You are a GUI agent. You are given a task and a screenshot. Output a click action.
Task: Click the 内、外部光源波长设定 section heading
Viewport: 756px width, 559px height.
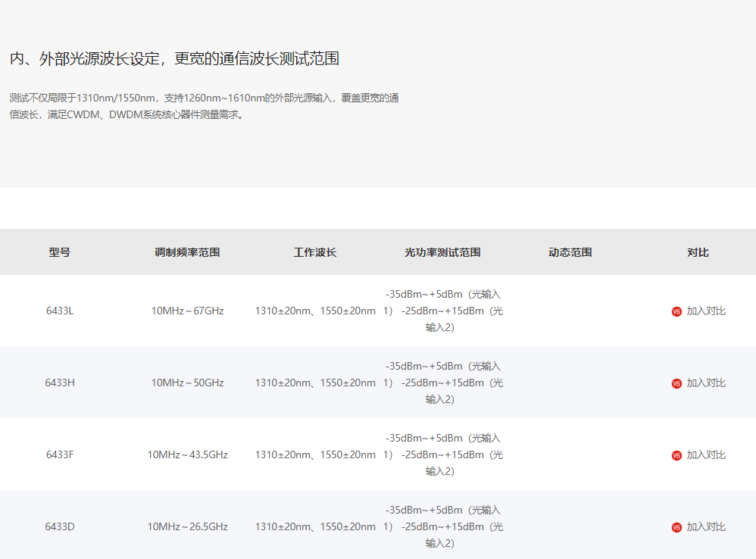[174, 58]
